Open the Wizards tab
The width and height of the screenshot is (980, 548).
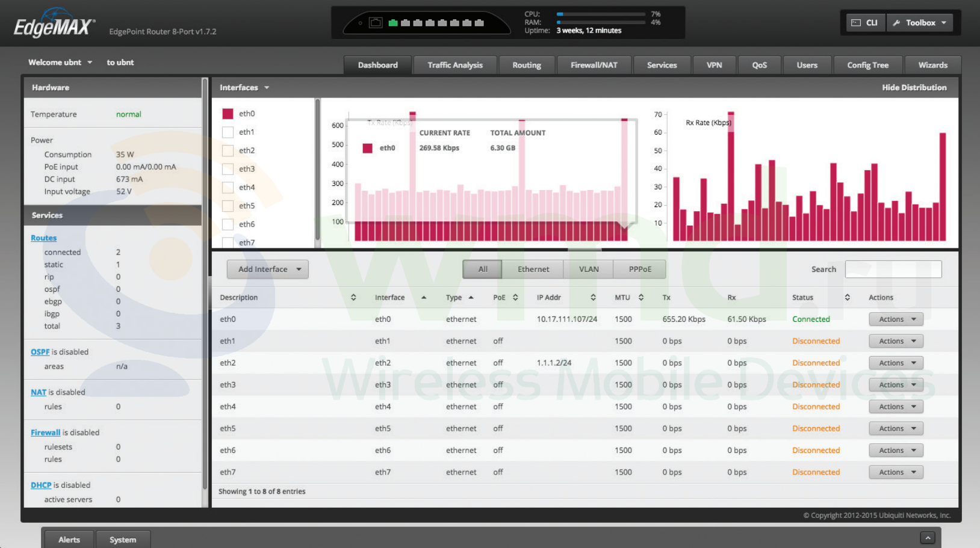(x=933, y=65)
